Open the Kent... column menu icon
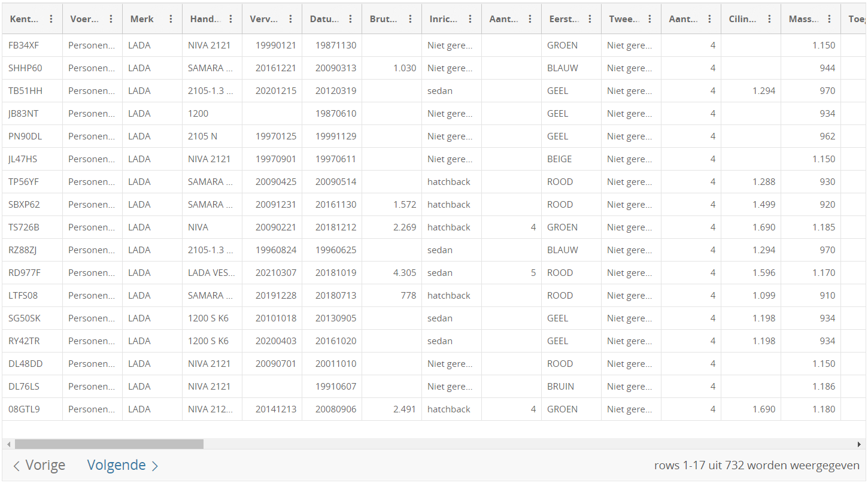Image resolution: width=868 pixels, height=483 pixels. [51, 19]
